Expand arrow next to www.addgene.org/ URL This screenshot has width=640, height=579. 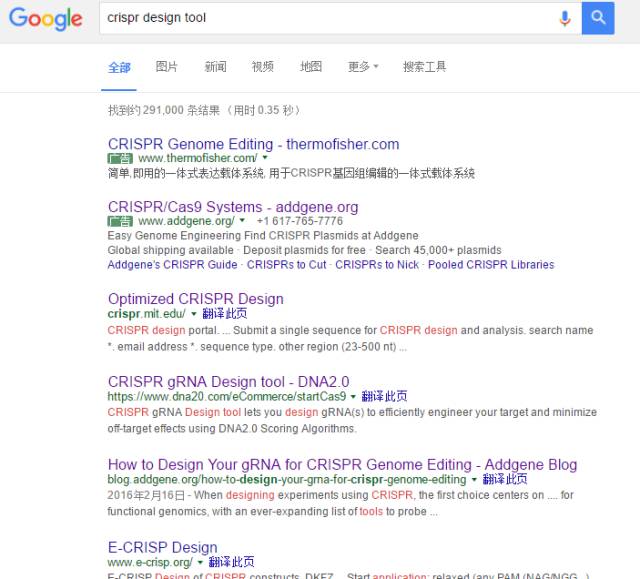click(x=242, y=220)
